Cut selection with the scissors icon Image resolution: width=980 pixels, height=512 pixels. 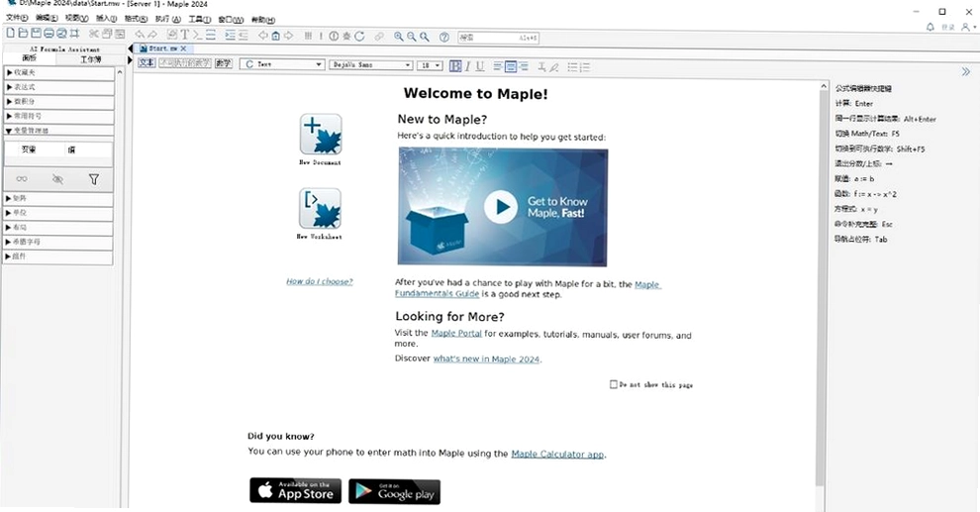(94, 35)
